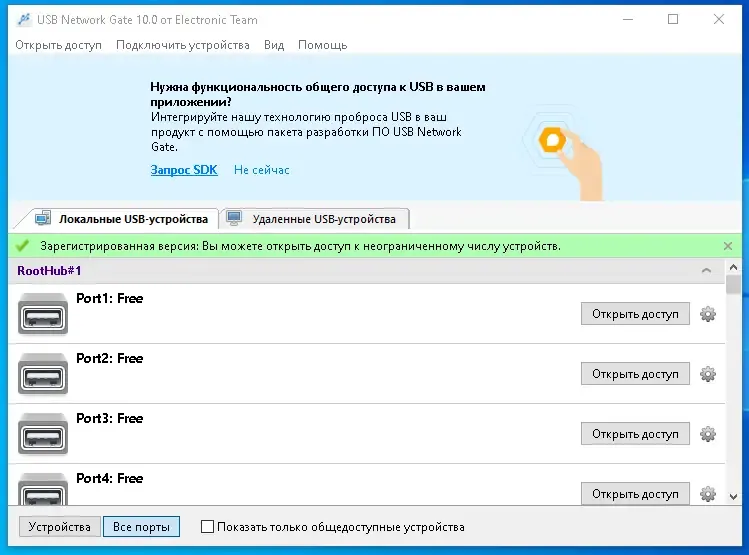Open settings gear for Port4
This screenshot has width=749, height=555.
tap(708, 494)
